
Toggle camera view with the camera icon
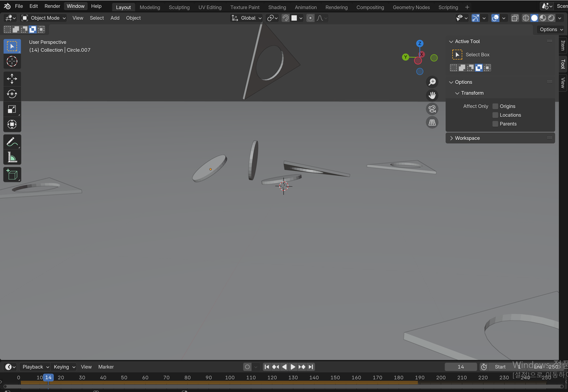(432, 109)
